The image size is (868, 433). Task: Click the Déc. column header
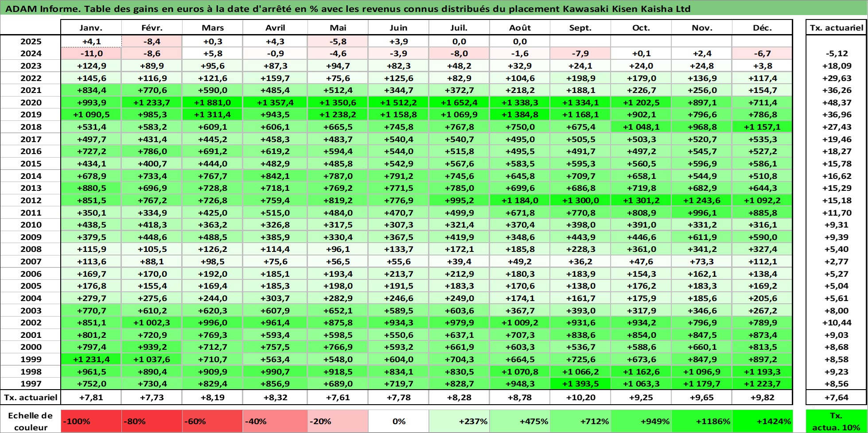point(762,27)
